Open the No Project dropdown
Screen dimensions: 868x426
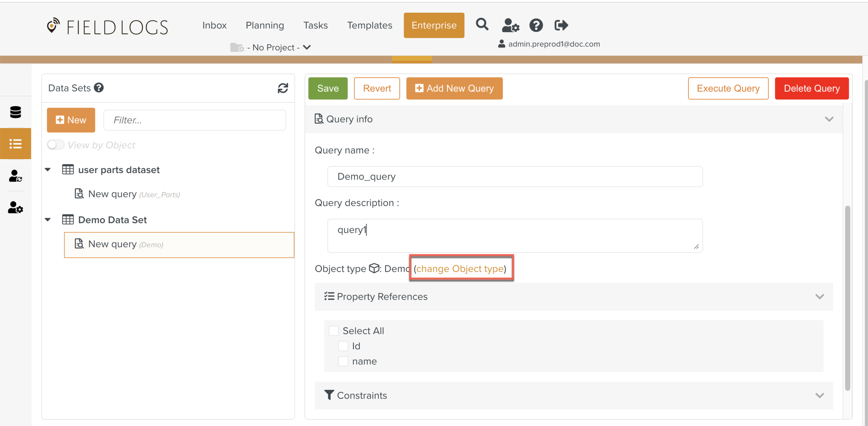point(278,47)
